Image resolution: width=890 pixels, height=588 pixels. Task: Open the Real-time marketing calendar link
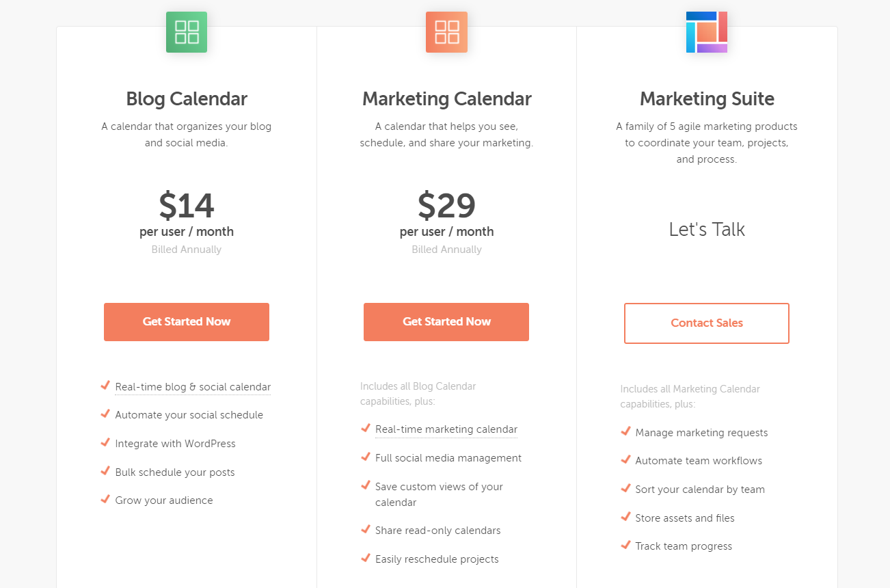point(446,429)
